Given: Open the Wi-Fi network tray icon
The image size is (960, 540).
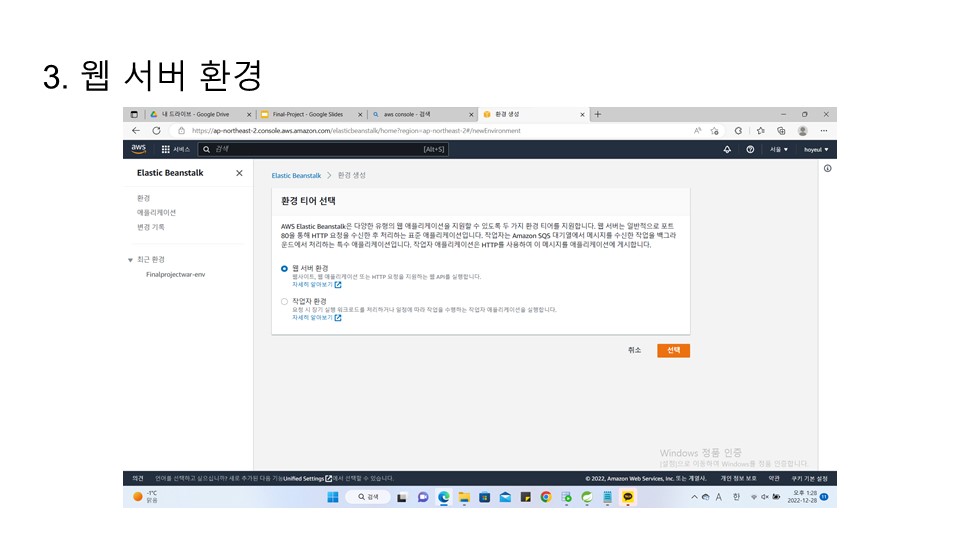Looking at the screenshot, I should [754, 497].
